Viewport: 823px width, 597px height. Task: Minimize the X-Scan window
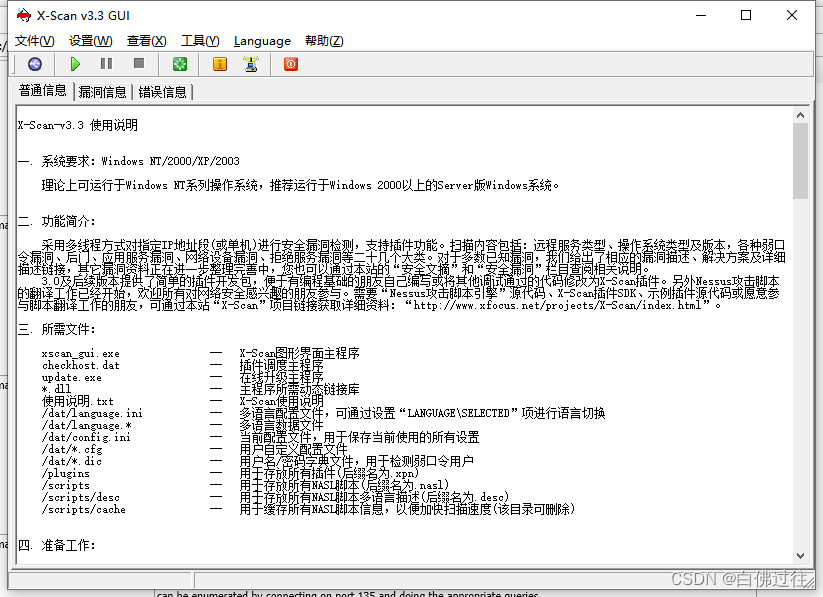[x=701, y=15]
